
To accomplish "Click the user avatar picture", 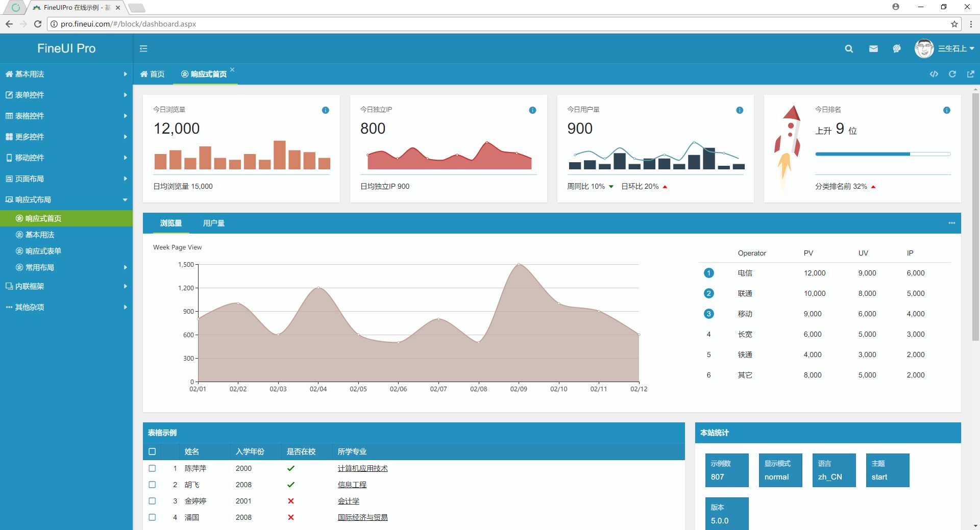I will [924, 48].
